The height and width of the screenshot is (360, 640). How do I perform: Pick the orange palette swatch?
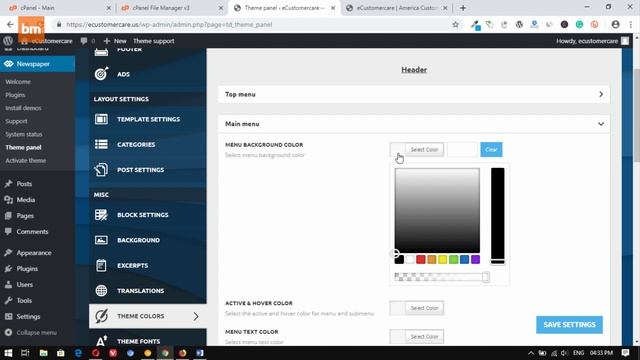[431, 259]
